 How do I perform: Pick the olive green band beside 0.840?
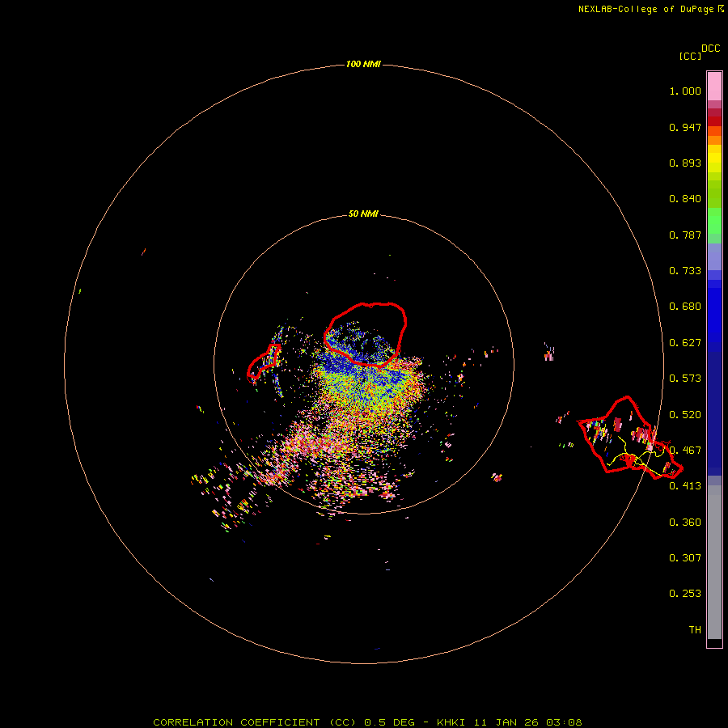click(714, 194)
